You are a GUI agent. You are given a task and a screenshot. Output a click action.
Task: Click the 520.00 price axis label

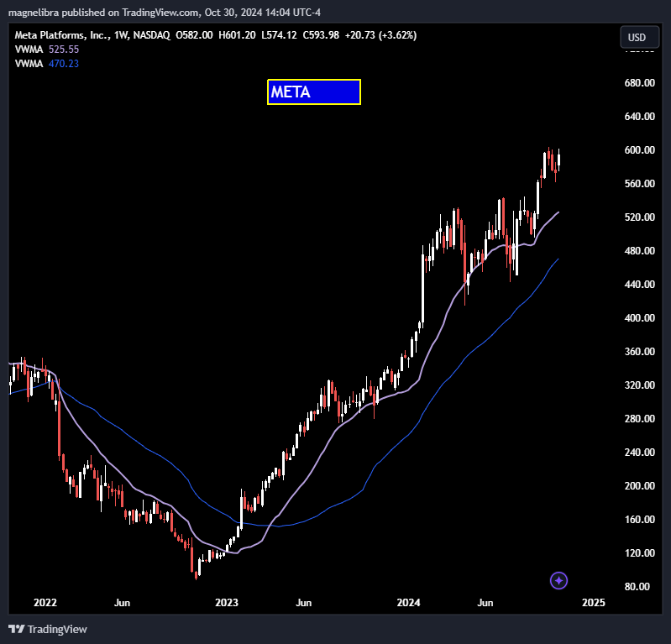coord(639,217)
